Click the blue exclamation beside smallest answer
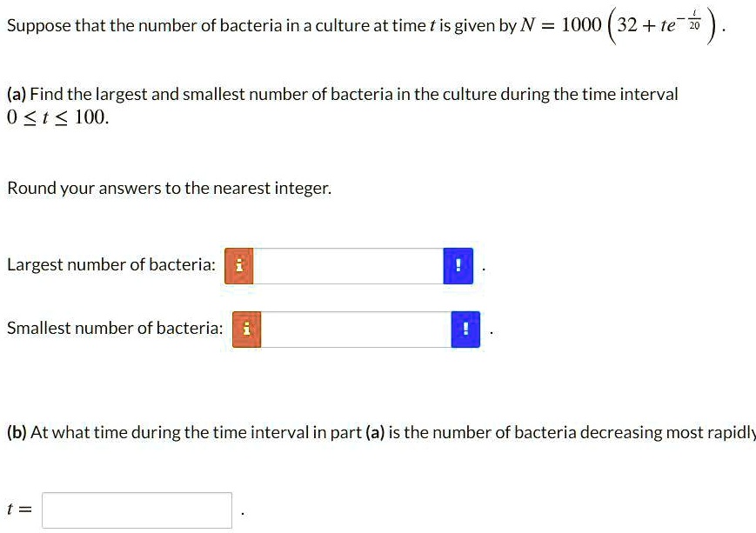This screenshot has width=756, height=533. [465, 328]
